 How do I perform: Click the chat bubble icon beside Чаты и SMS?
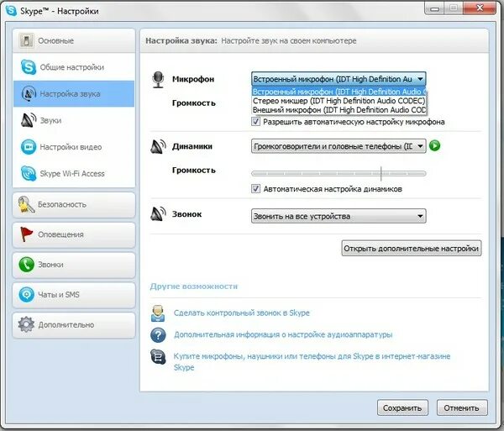(26, 294)
